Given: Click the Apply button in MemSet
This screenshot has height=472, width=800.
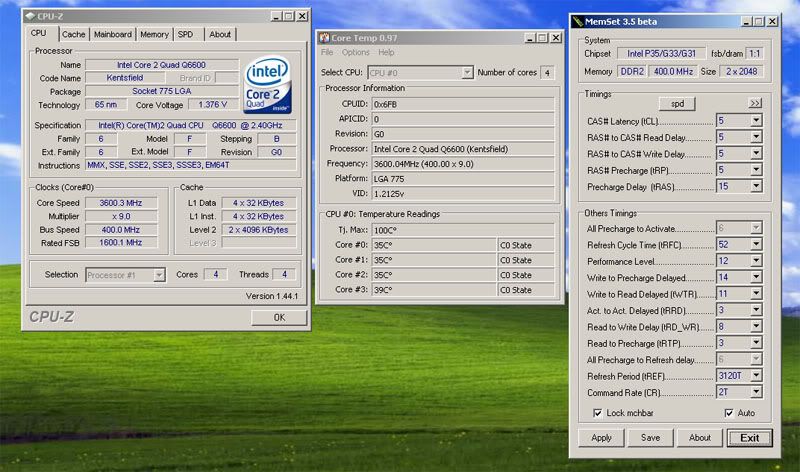Looking at the screenshot, I should click(601, 438).
